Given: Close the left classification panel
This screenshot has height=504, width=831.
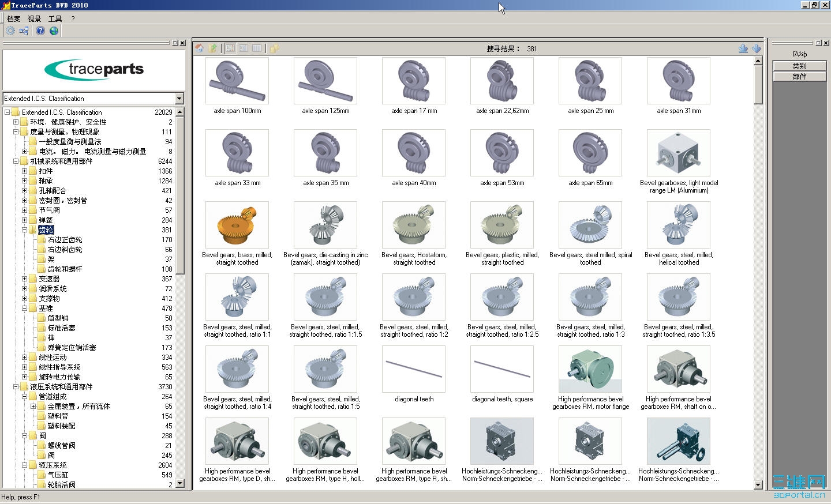Looking at the screenshot, I should click(x=182, y=43).
